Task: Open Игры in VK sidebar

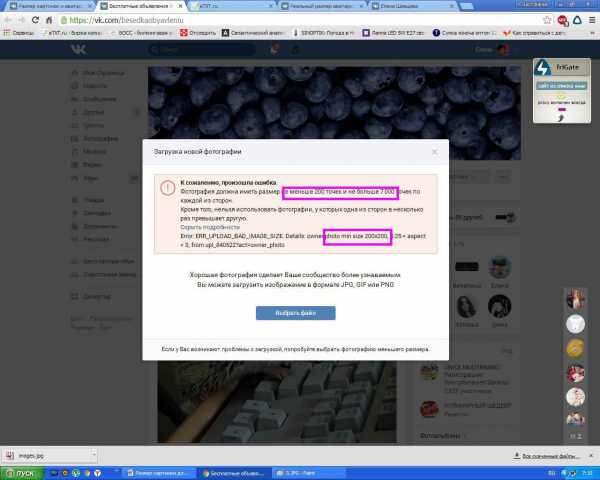Action: (85, 178)
